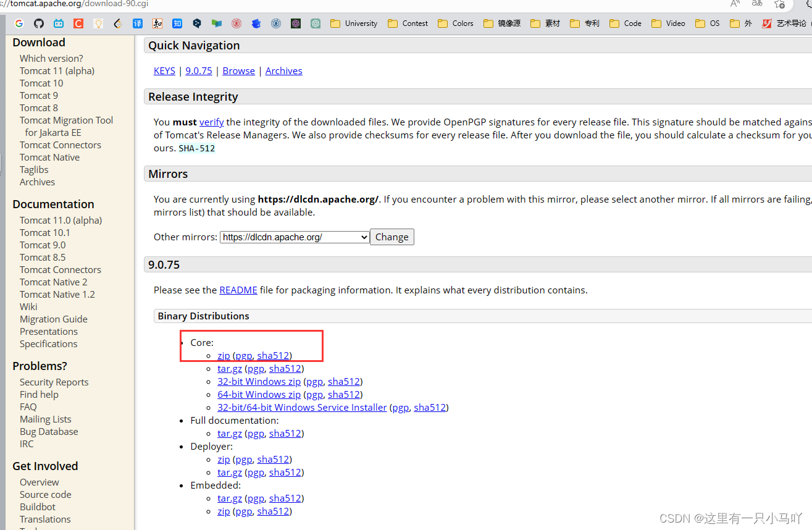This screenshot has height=530, width=812.
Task: Open the Bilibili bookmark icon
Action: tap(59, 23)
